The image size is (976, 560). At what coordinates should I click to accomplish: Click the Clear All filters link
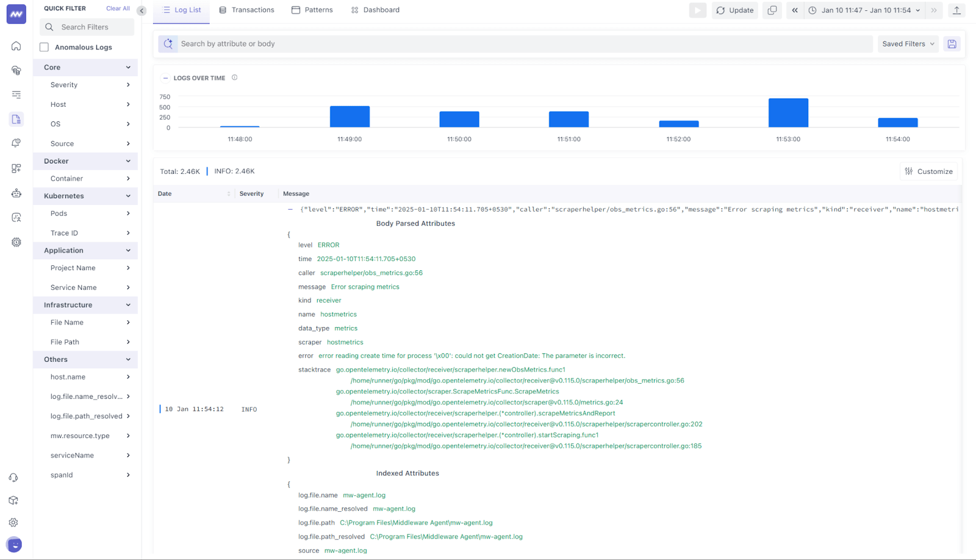(x=118, y=8)
